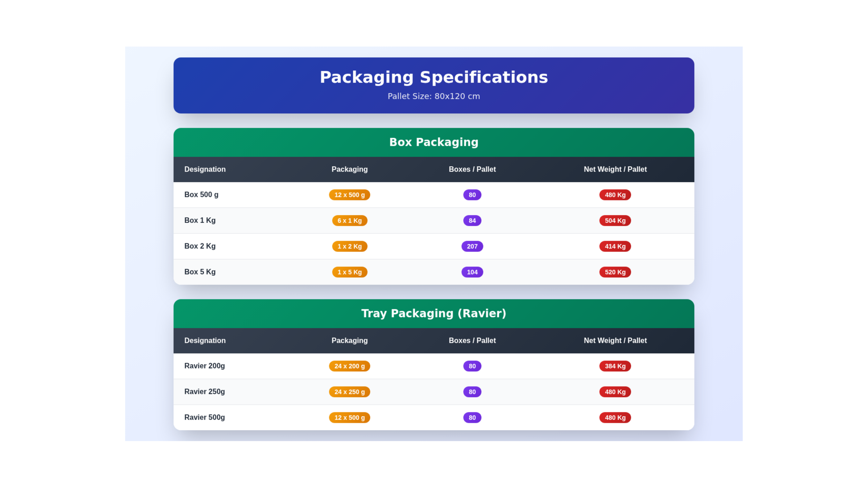Click the purple 104 boxes badge
Image resolution: width=868 pixels, height=488 pixels.
tap(472, 272)
